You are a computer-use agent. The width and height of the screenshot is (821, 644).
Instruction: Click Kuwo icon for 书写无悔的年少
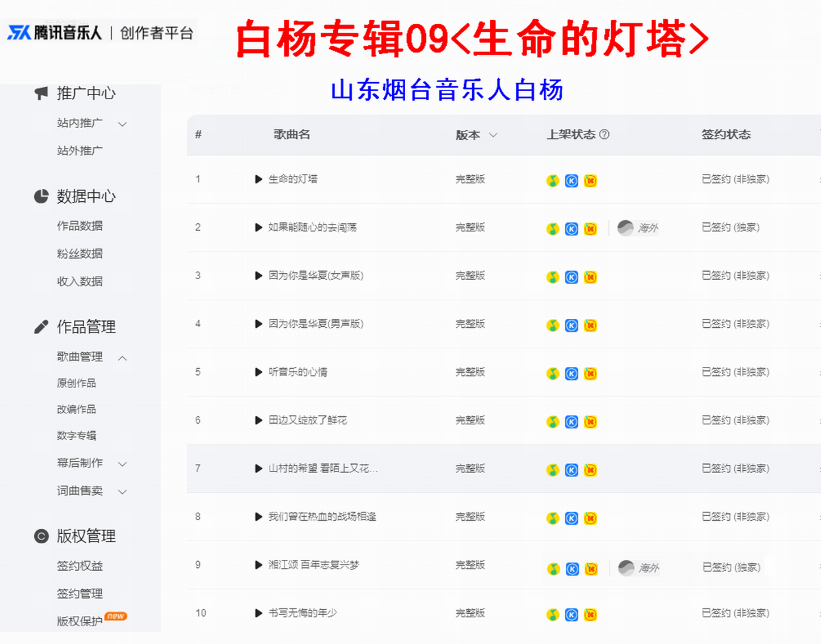(x=590, y=615)
